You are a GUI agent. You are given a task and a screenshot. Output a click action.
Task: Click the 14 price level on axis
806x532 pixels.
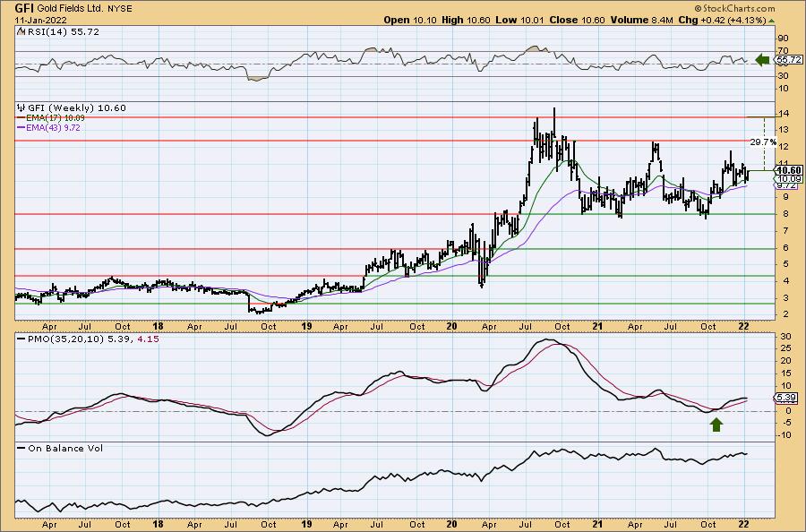783,114
